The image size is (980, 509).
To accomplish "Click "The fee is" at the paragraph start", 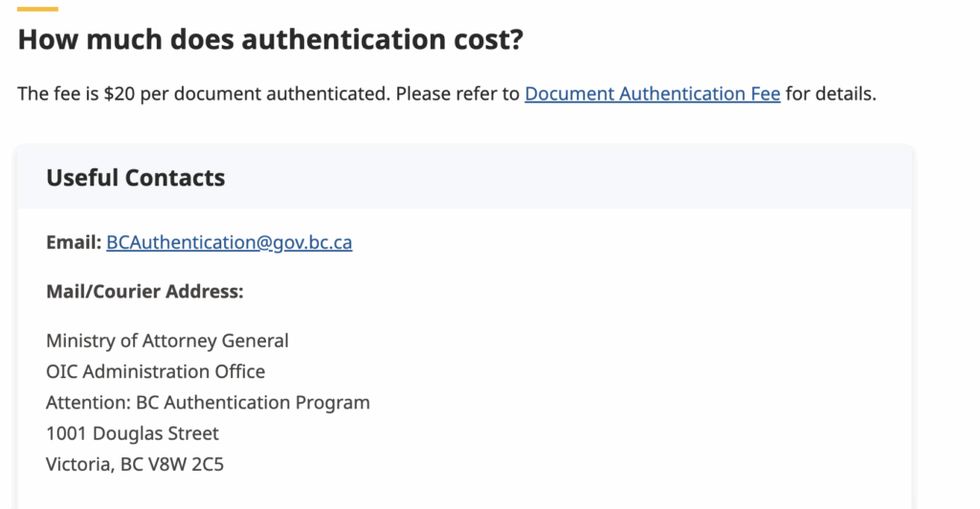I will [x=57, y=94].
